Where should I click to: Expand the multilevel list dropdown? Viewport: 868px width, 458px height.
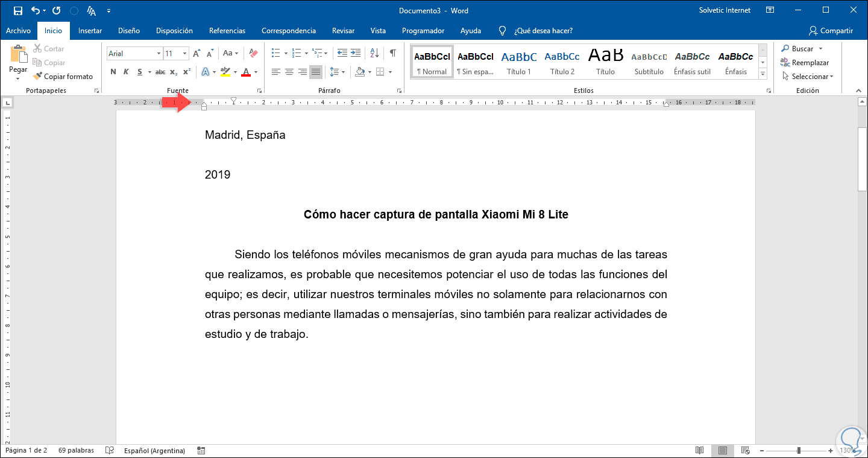tap(326, 53)
